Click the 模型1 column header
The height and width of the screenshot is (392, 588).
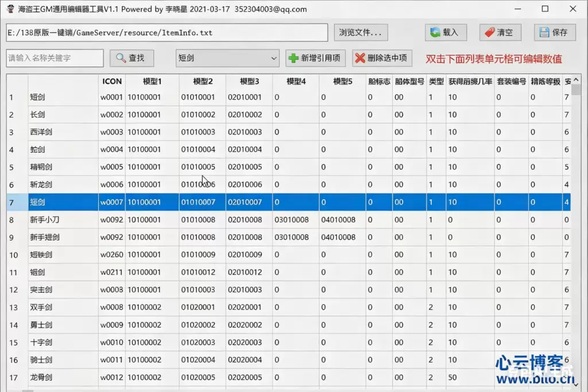152,81
